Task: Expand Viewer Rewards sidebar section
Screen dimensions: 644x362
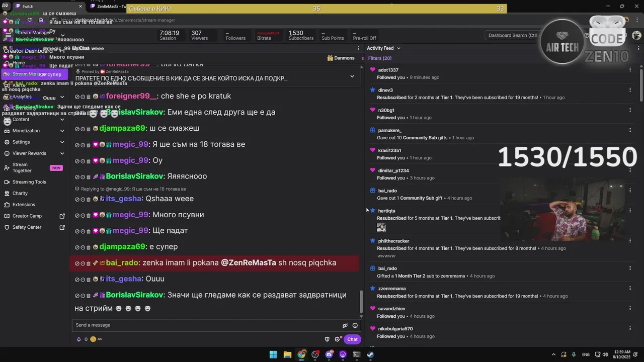Action: 62,153
